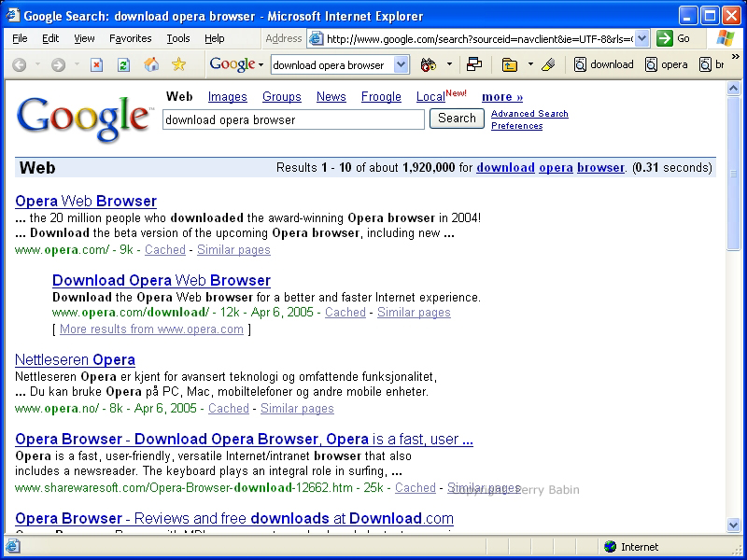The width and height of the screenshot is (747, 560).
Task: Switch to the News search tab
Action: [331, 97]
